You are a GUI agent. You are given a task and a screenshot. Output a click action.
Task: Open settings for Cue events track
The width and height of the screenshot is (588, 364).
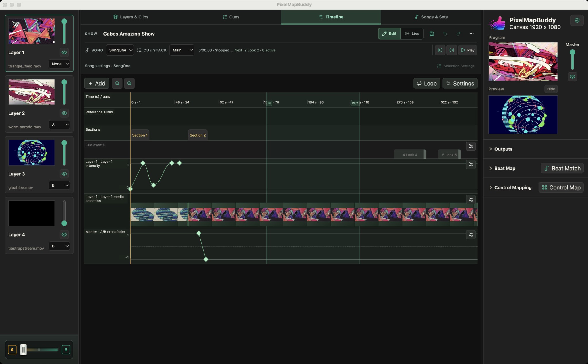click(471, 146)
